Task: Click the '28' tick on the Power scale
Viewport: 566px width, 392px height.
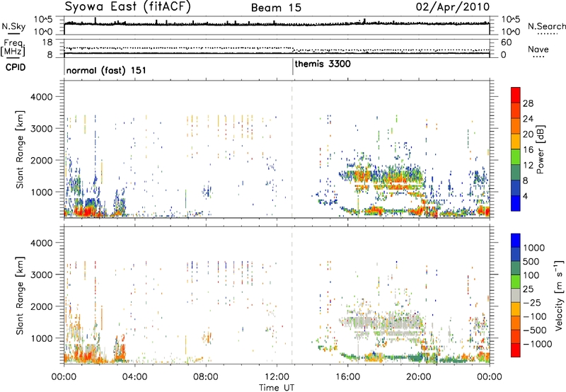Action: pos(528,103)
